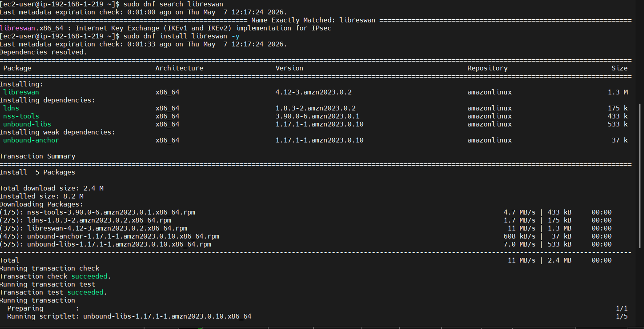Click '1.3 MB' in the libreswan download row

[559, 228]
